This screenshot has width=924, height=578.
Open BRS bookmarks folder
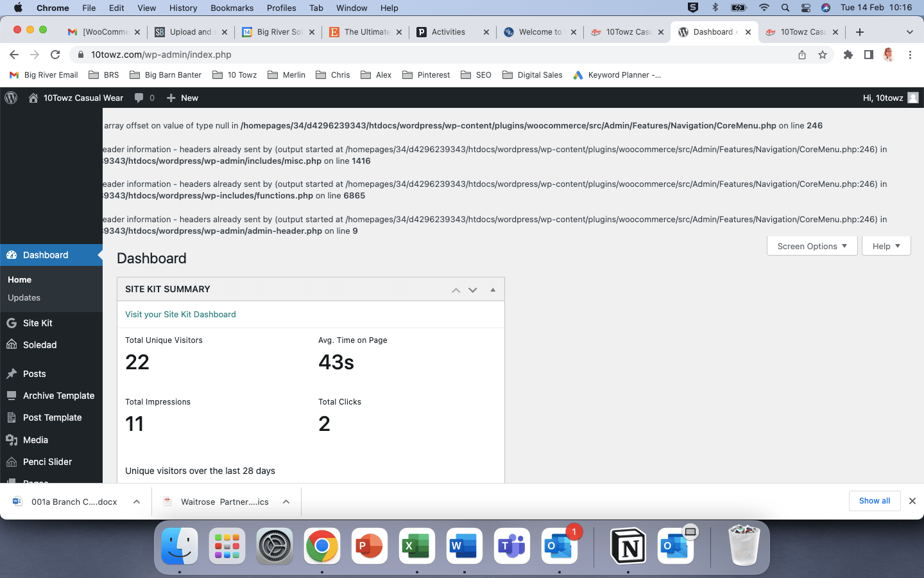[104, 75]
